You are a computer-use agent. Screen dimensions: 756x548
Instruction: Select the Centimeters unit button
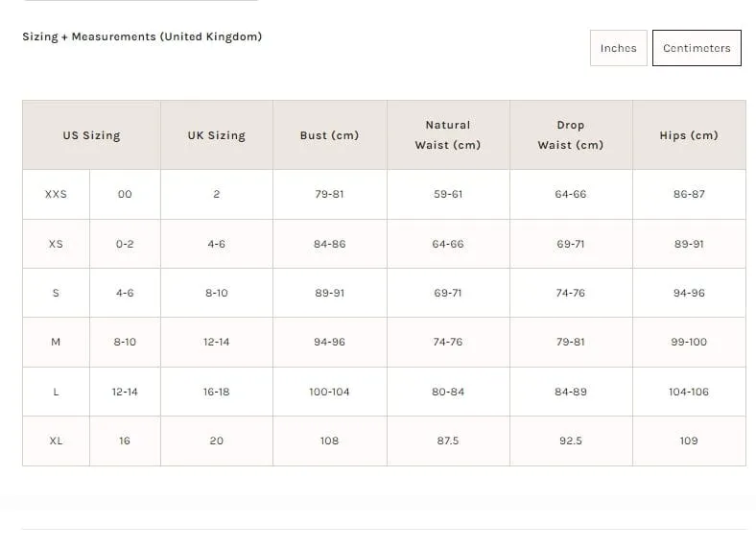coord(697,48)
